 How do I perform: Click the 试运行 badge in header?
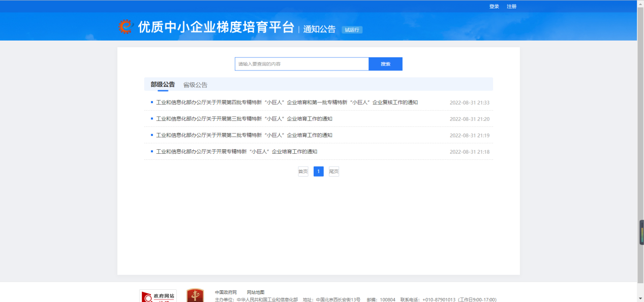tap(352, 30)
